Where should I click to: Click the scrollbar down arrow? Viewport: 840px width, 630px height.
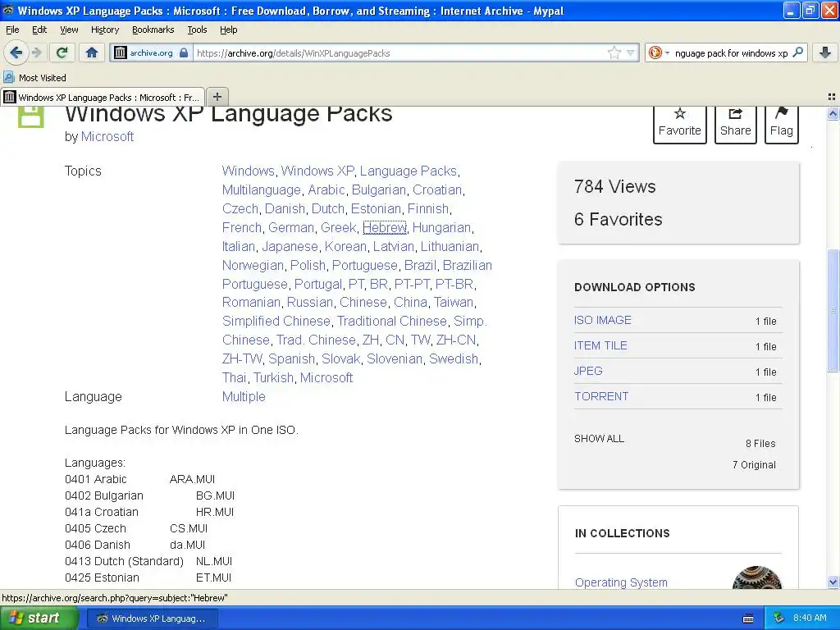pyautogui.click(x=833, y=582)
